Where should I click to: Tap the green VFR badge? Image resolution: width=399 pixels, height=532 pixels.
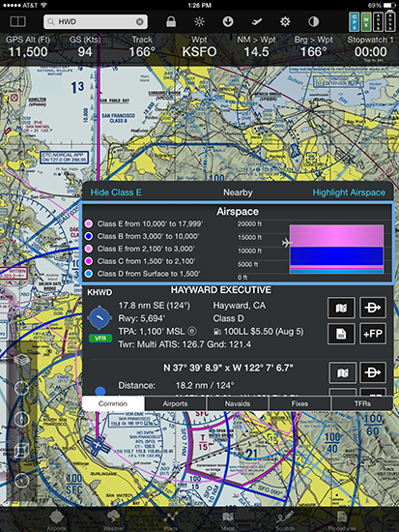pyautogui.click(x=100, y=339)
